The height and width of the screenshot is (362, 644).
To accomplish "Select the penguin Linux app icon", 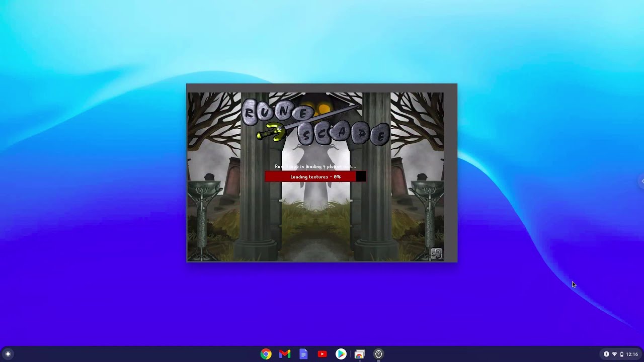I will (x=378, y=354).
